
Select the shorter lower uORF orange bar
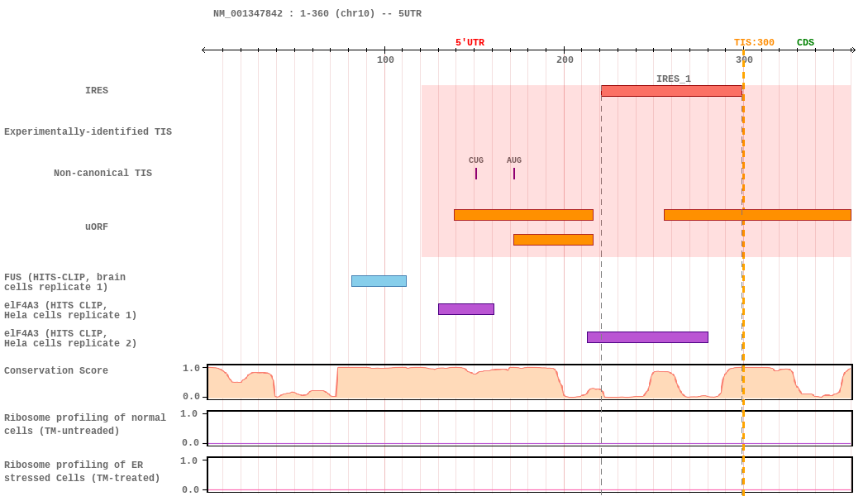553,240
